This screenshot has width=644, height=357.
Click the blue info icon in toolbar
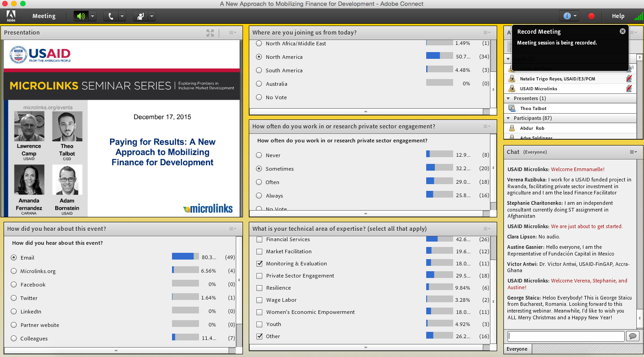567,16
